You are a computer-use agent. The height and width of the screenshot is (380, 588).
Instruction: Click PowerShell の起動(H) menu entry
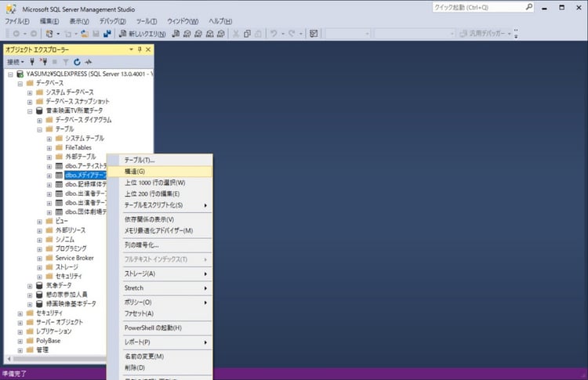[x=153, y=328]
